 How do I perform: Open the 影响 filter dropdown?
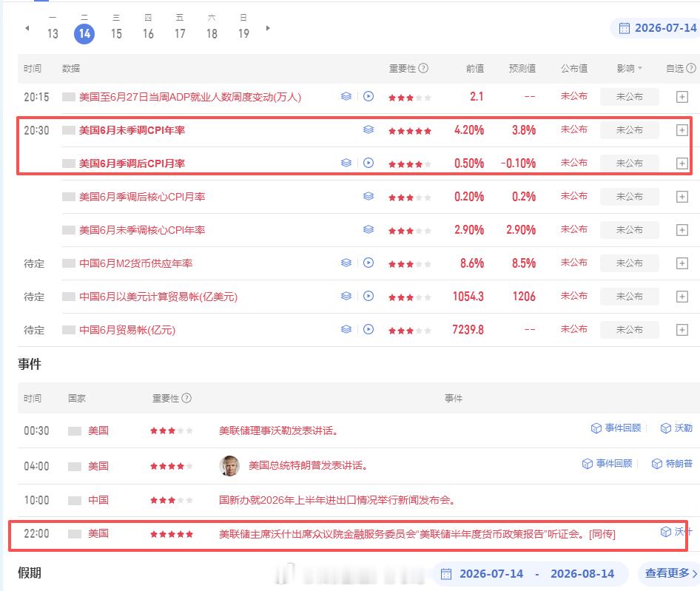click(x=630, y=68)
